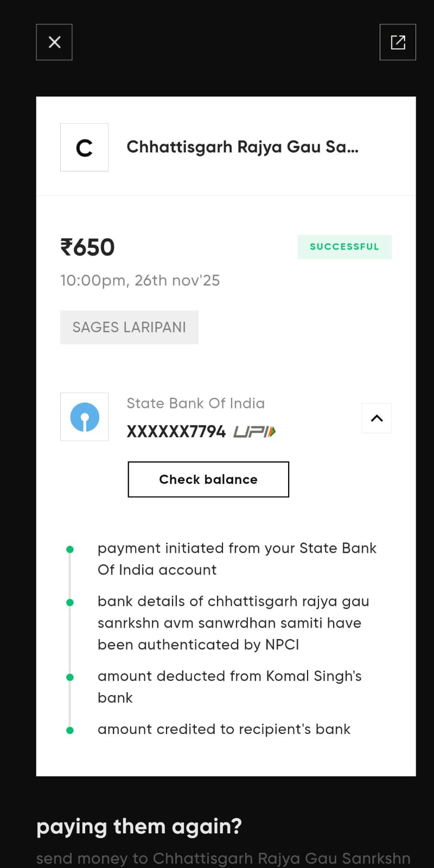This screenshot has height=868, width=434.
Task: Tap the masked account number XXXXXX7794
Action: tap(176, 432)
